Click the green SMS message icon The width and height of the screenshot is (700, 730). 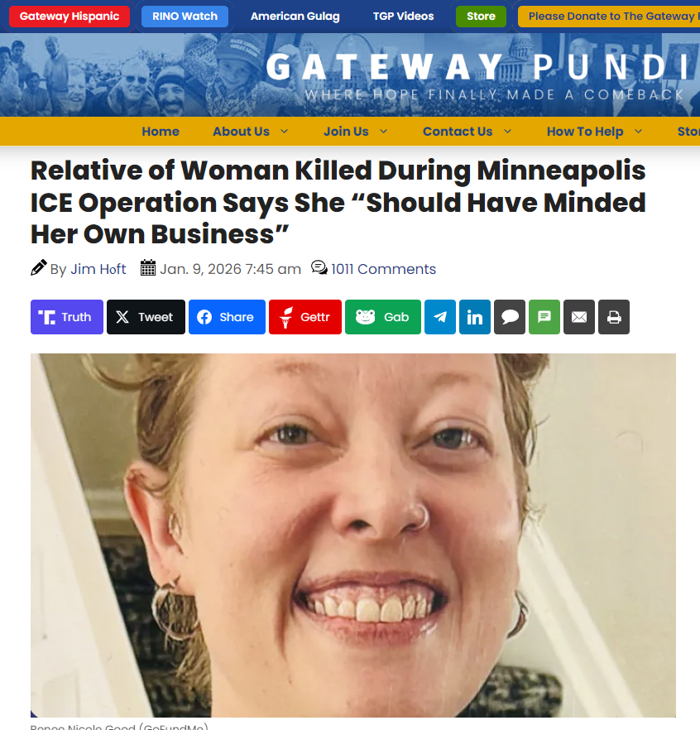tap(544, 317)
